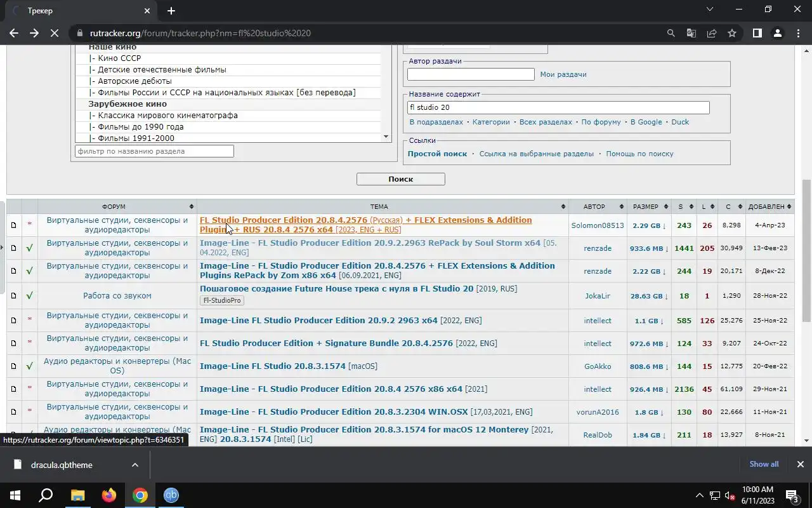Open Помощь по поиску link
This screenshot has height=508, width=812.
[639, 154]
